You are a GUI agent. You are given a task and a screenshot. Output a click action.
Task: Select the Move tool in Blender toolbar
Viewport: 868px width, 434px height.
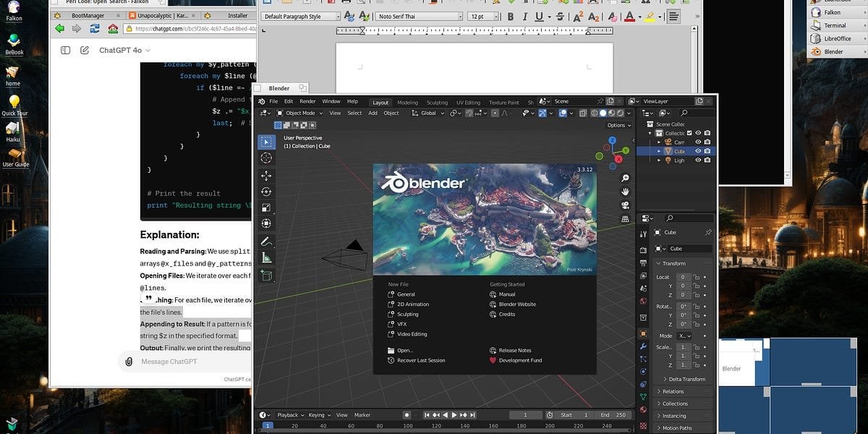tap(266, 176)
